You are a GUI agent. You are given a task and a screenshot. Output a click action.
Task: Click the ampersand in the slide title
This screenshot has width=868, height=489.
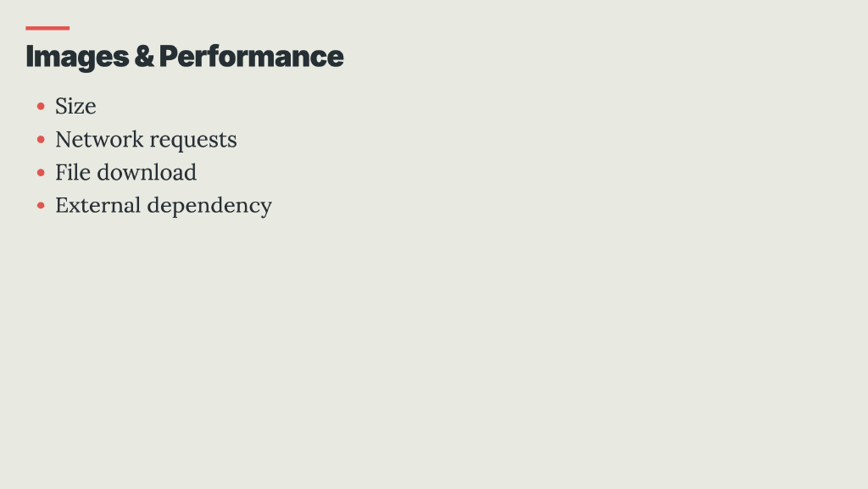click(144, 57)
